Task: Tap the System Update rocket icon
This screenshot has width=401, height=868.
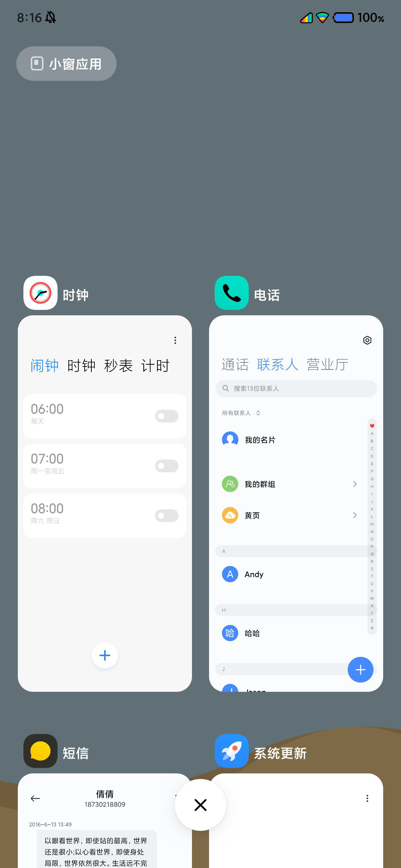Action: [x=232, y=751]
